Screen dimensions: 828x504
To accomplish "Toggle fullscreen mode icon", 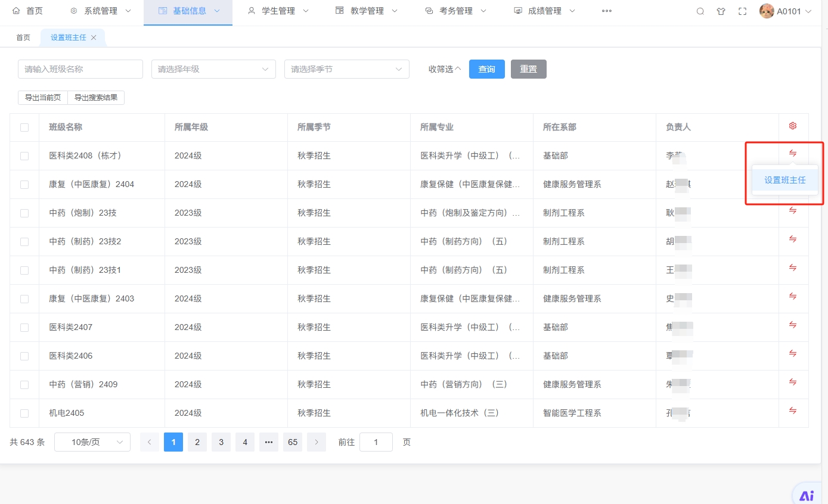I will point(743,11).
